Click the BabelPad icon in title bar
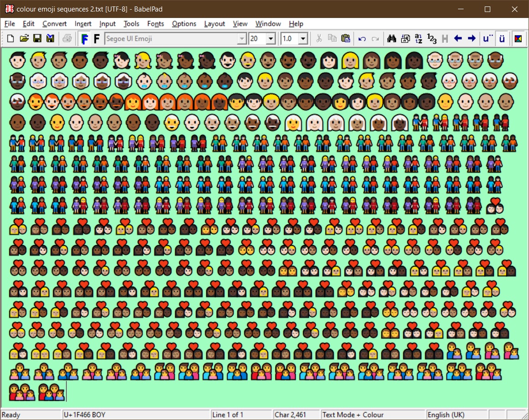This screenshot has height=420, width=529. click(x=9, y=9)
